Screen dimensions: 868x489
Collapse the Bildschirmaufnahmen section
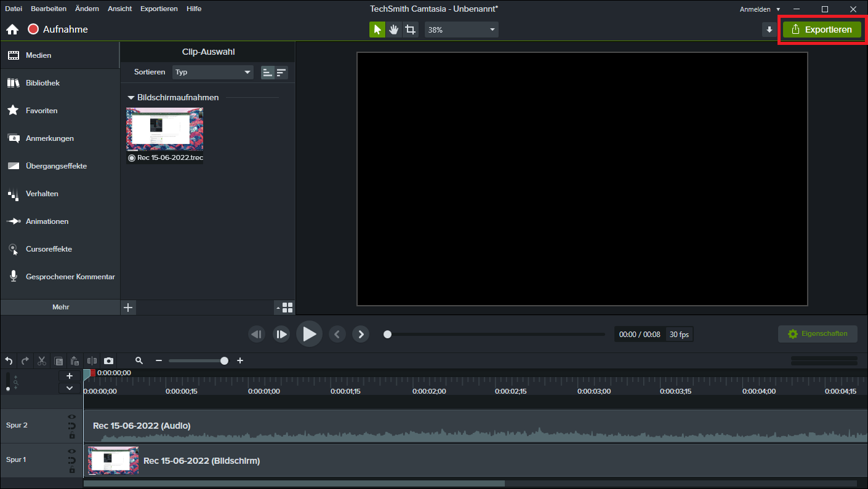[x=131, y=98]
